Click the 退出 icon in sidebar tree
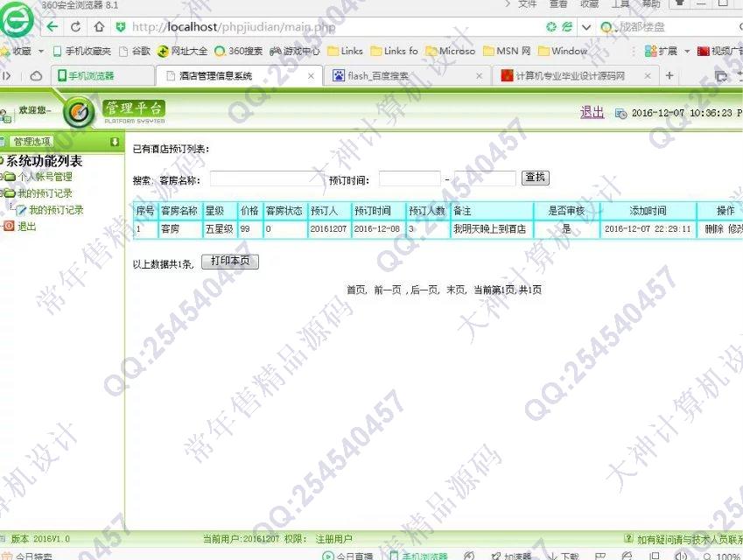The image size is (743, 560). 9,226
